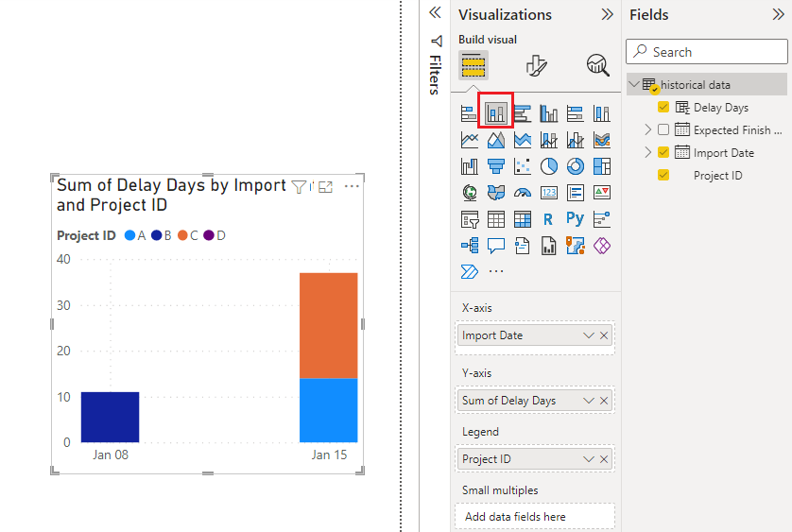Image resolution: width=792 pixels, height=532 pixels.
Task: Select the treemap visual
Action: (602, 166)
